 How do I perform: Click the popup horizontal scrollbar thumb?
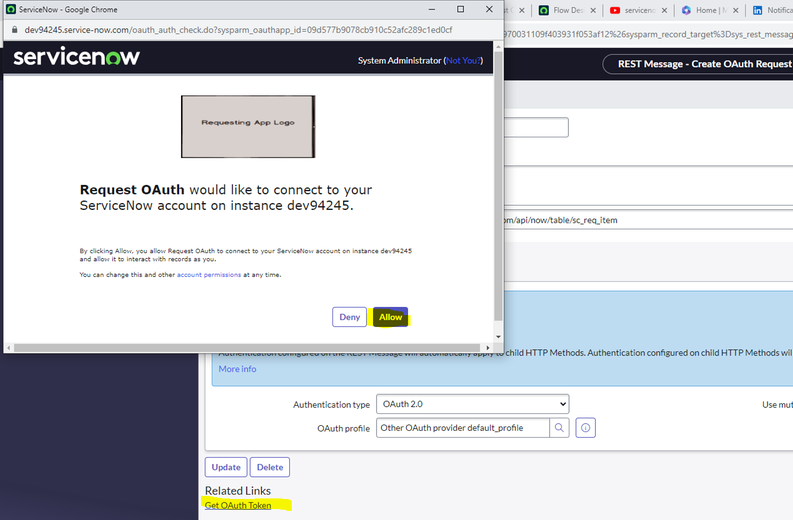[247, 348]
